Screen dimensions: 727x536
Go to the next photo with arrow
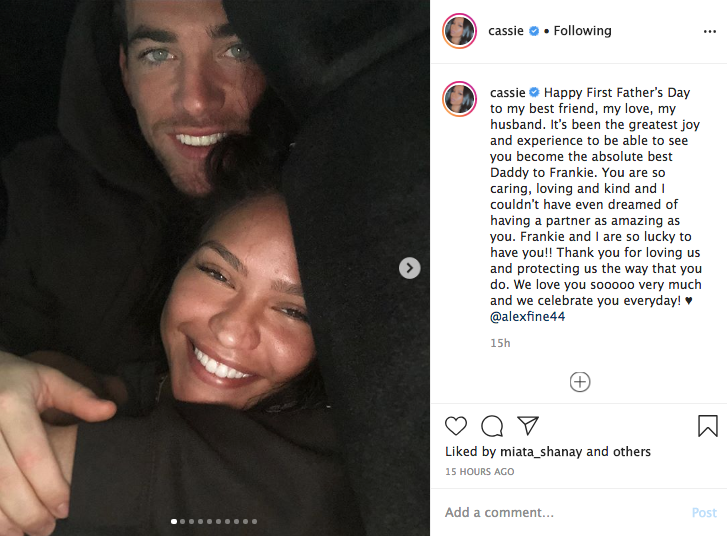pos(409,268)
